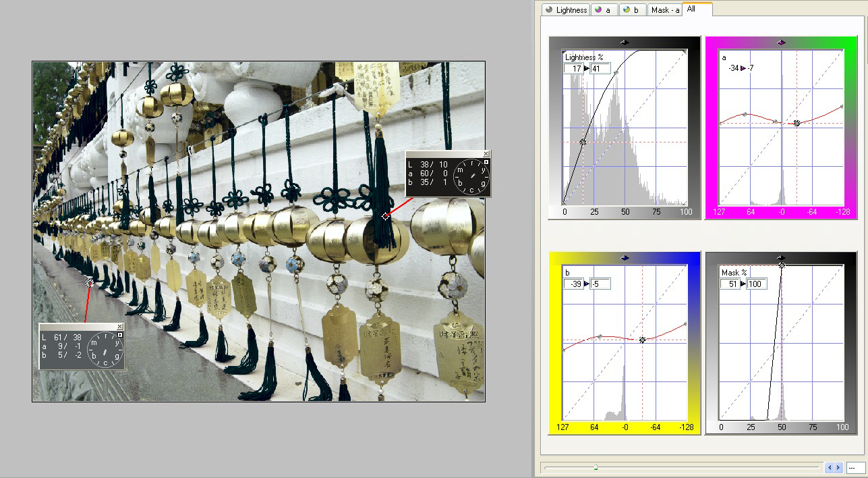Select the top control point on Mask curve
This screenshot has width=868, height=478.
[781, 265]
